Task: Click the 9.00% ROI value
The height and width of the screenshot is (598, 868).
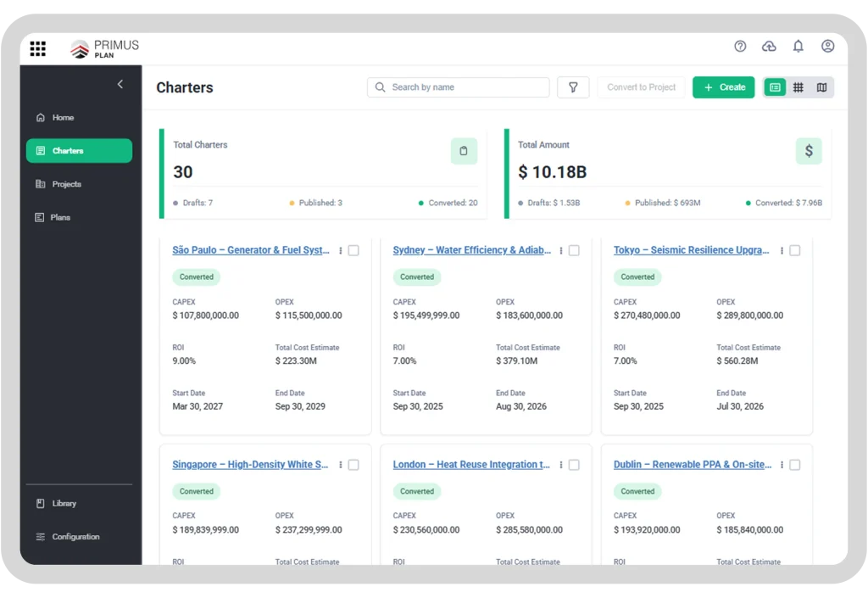Action: pyautogui.click(x=184, y=361)
